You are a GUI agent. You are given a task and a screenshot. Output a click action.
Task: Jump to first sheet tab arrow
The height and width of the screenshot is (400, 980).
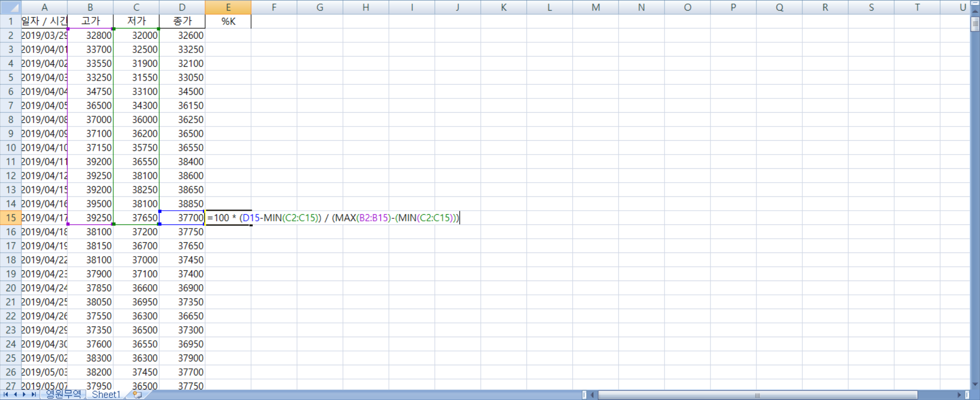[x=6, y=394]
